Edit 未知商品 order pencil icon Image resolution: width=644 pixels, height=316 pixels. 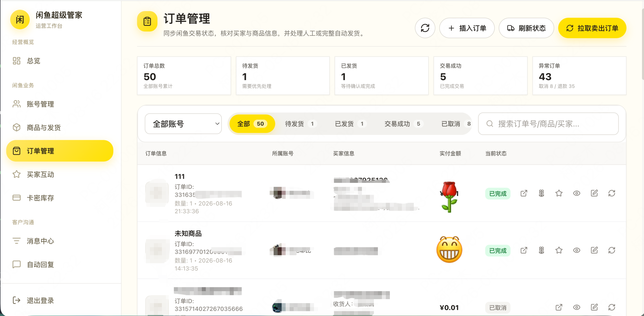click(594, 250)
